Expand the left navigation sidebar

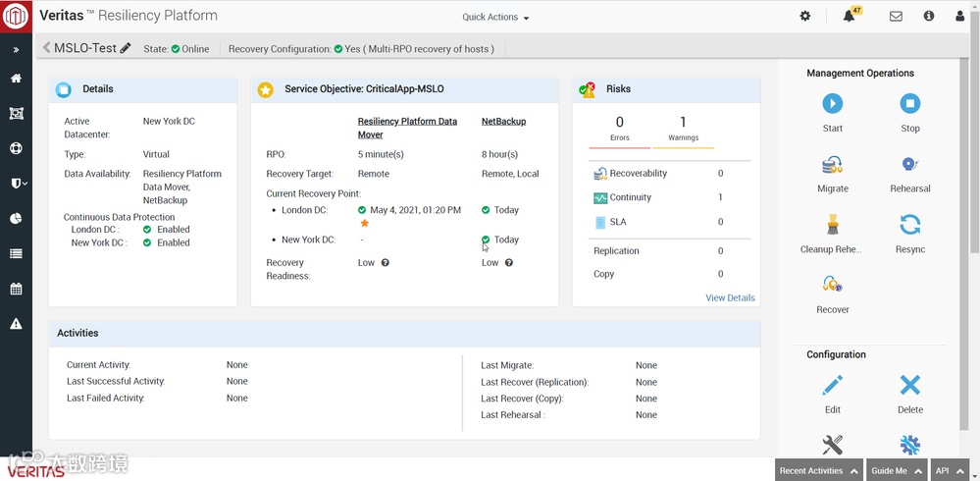pos(16,50)
